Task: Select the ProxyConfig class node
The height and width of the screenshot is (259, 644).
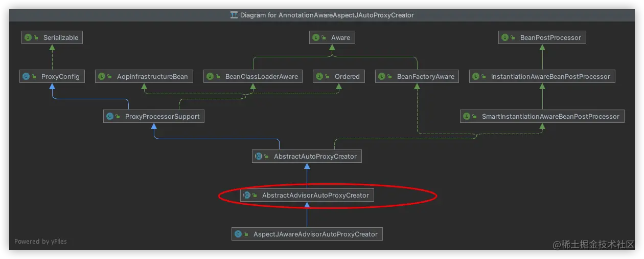Action: tap(52, 76)
